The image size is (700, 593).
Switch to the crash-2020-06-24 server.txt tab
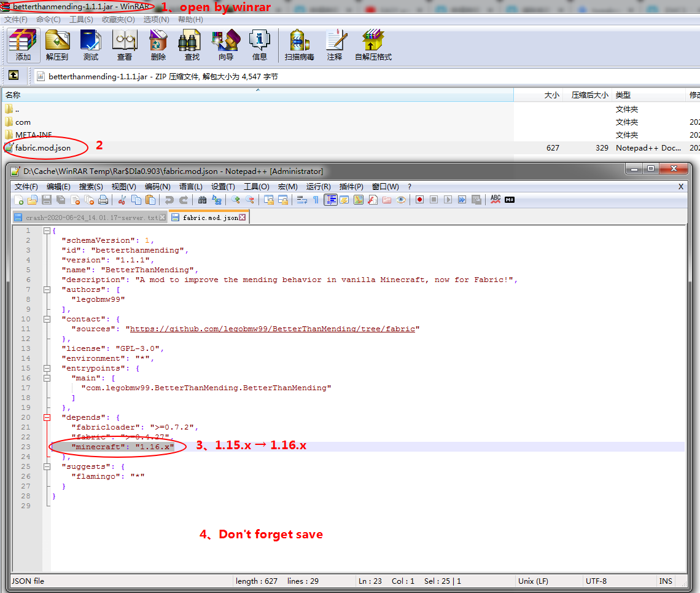pyautogui.click(x=89, y=218)
